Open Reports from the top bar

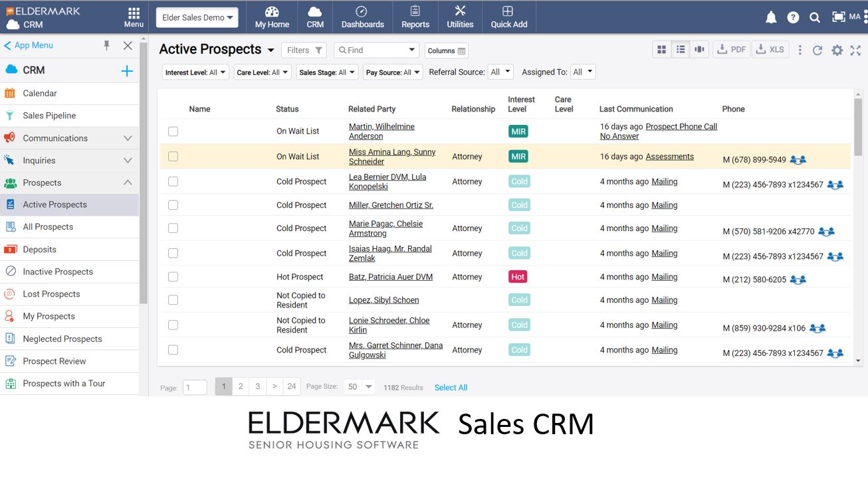point(415,17)
